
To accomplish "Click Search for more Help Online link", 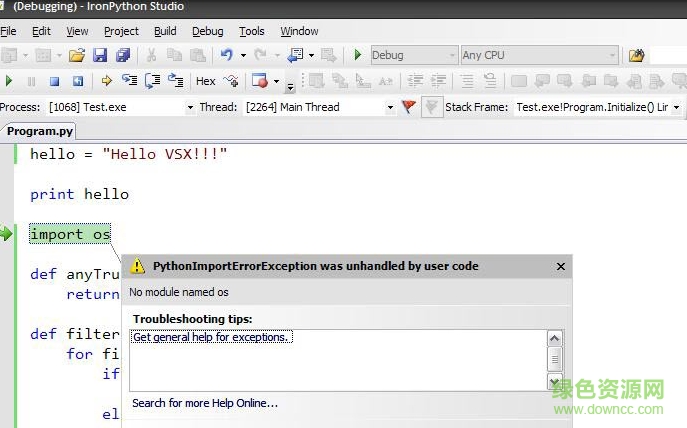I will coord(205,403).
